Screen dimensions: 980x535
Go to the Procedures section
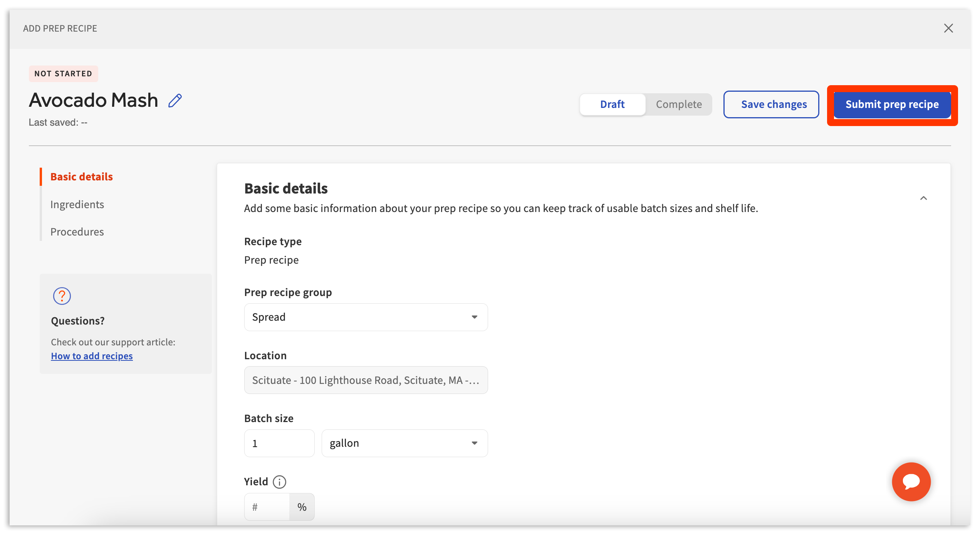click(77, 232)
